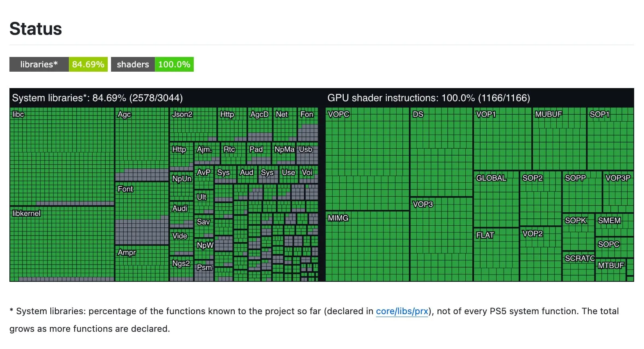Image resolution: width=644 pixels, height=349 pixels.
Task: Click the libraries 84.69% badge
Action: click(x=59, y=64)
